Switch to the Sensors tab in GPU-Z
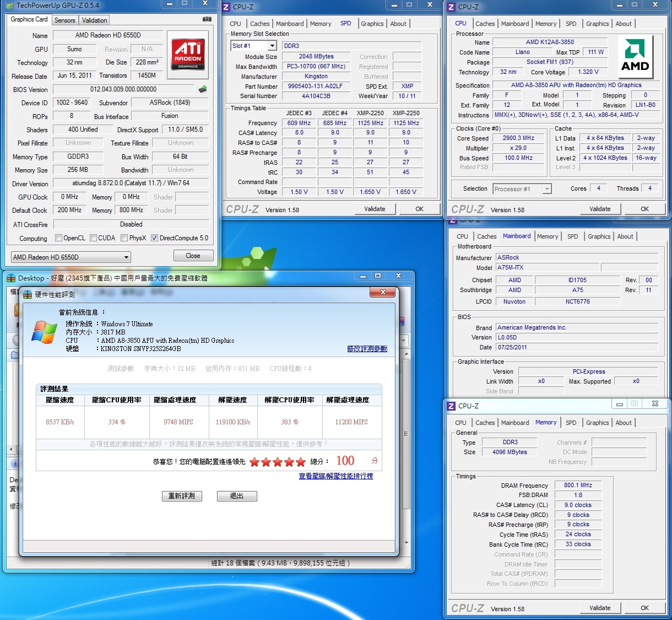Viewport: 672px width, 620px height. pyautogui.click(x=64, y=20)
